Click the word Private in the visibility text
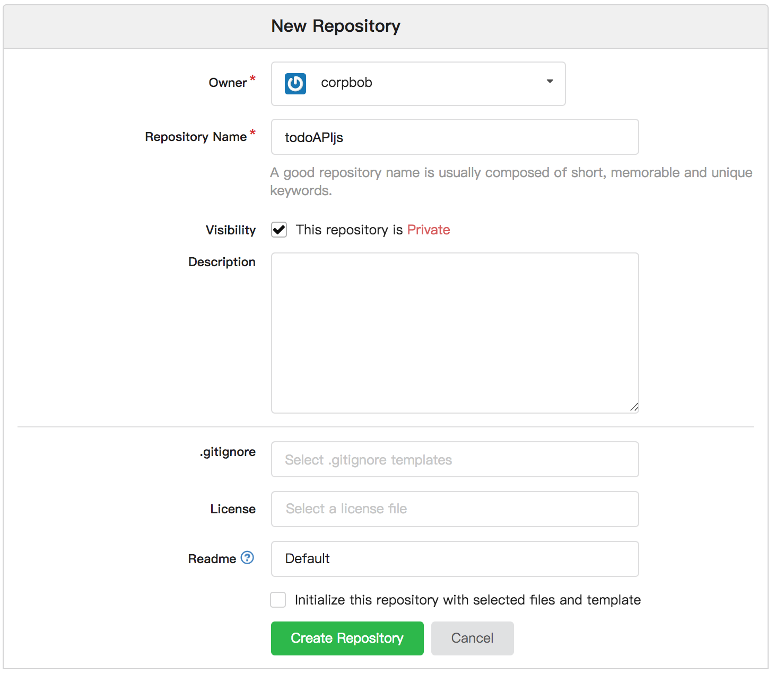The image size is (784, 683). pyautogui.click(x=429, y=230)
